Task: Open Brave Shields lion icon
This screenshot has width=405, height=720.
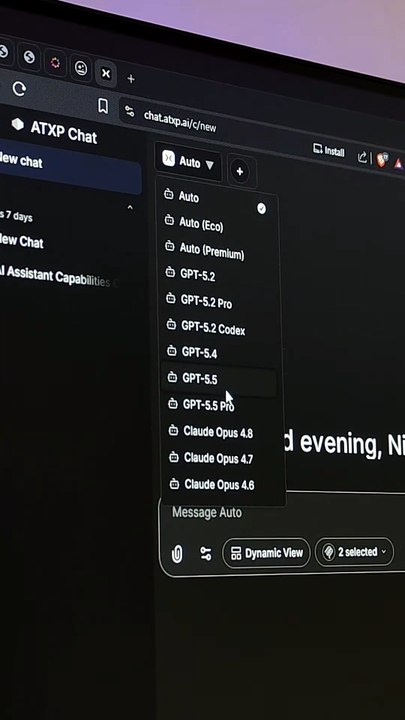Action: click(382, 160)
